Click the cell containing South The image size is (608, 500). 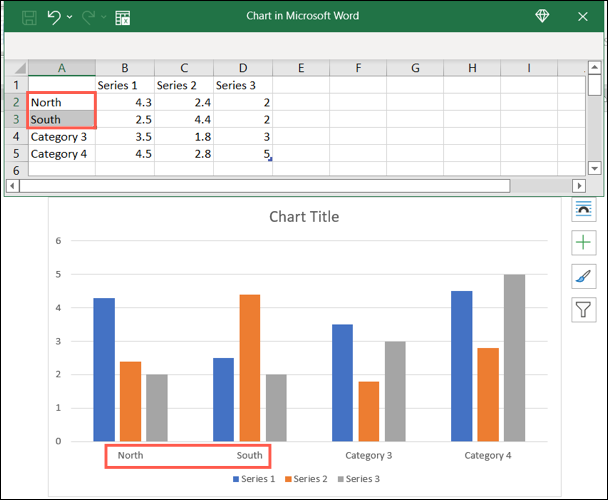coord(62,119)
